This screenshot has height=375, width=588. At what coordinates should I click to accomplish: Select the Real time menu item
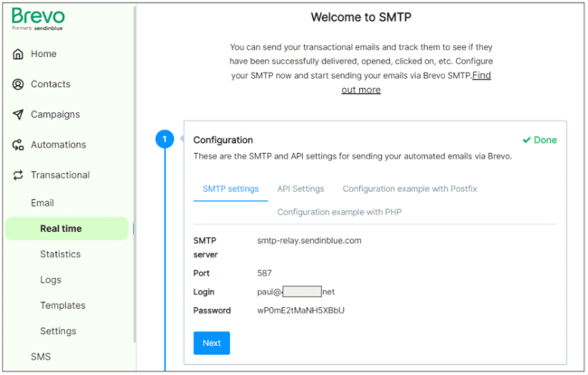[67, 228]
